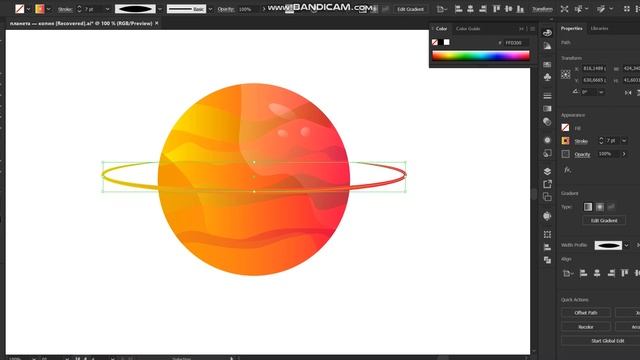640x360 pixels.
Task: Click the black swatch in Color panel
Action: (x=441, y=42)
